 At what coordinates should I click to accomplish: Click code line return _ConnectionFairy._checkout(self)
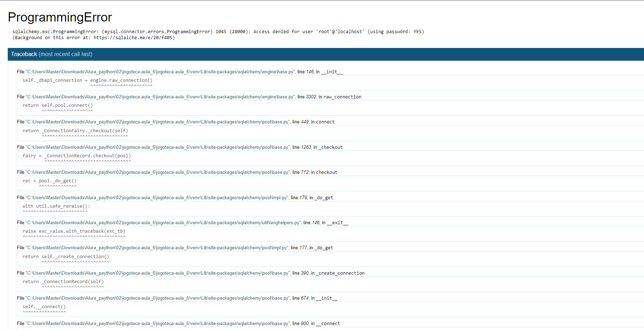(x=75, y=131)
